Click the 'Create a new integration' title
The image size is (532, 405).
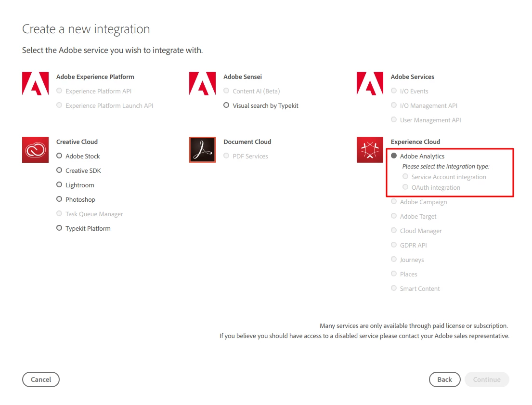click(86, 29)
